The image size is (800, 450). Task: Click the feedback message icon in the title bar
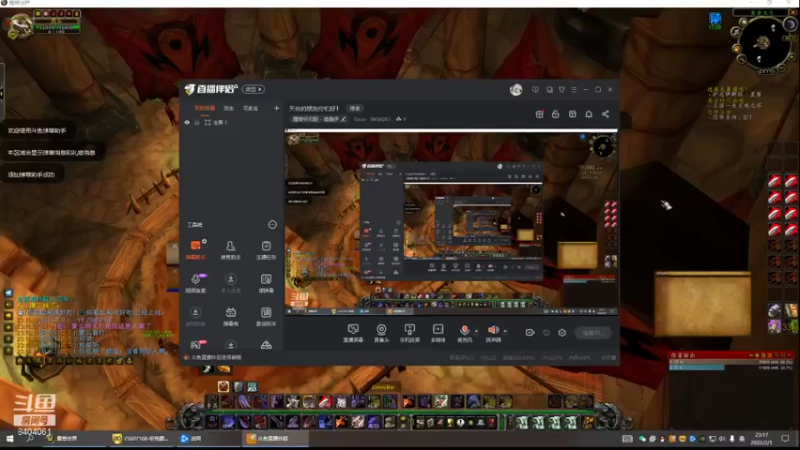pos(535,90)
